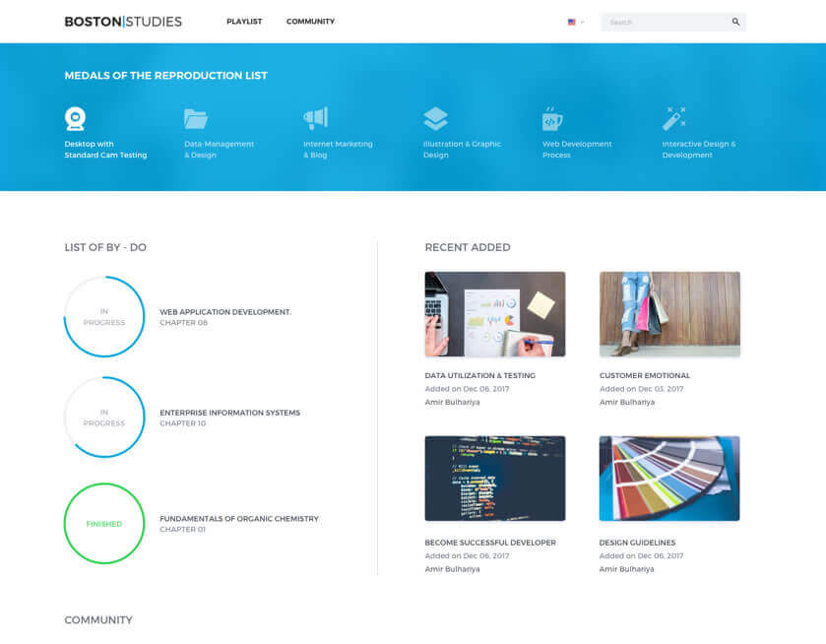Select the Web Development coffee cup icon

[x=552, y=118]
